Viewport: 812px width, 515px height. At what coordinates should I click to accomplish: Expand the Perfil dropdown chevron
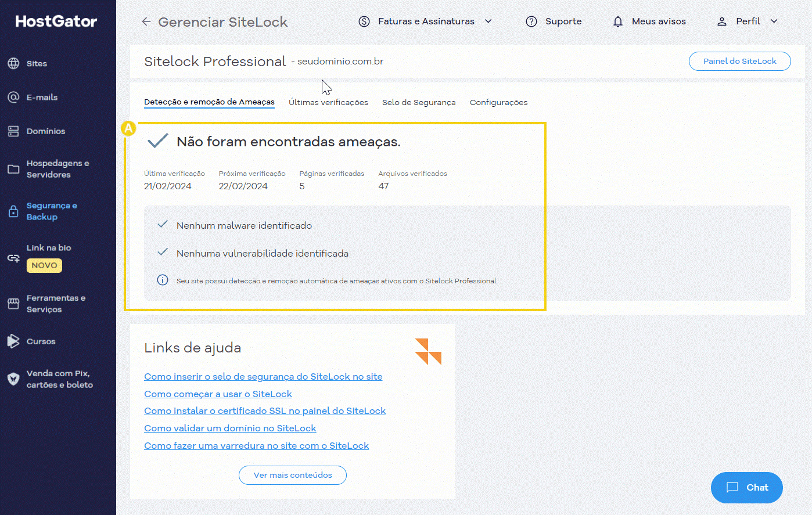tap(774, 21)
